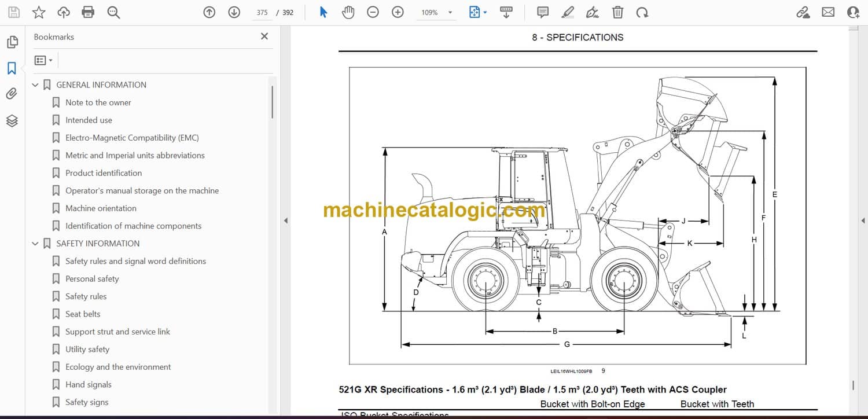Click the page number input field
The image size is (868, 419).
[x=262, y=12]
